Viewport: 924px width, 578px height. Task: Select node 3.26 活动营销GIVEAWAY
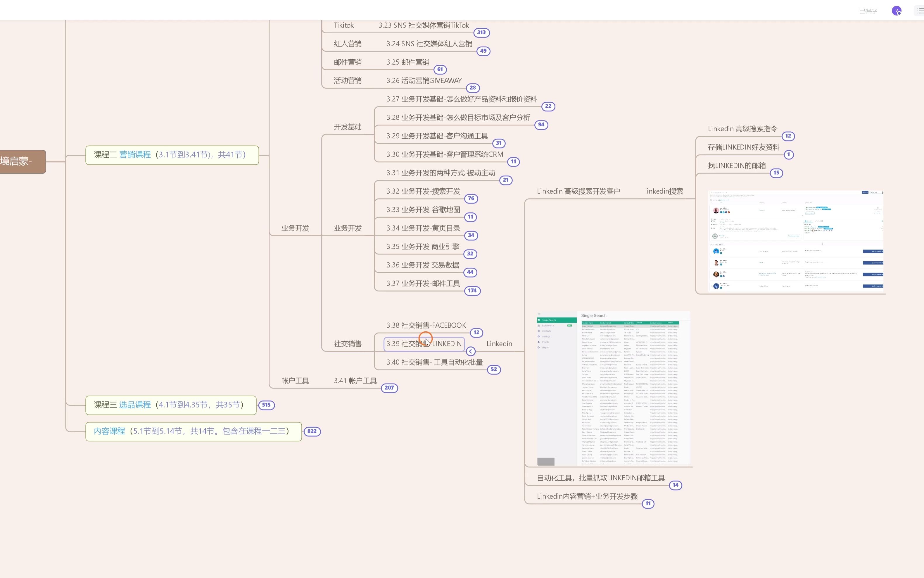424,81
